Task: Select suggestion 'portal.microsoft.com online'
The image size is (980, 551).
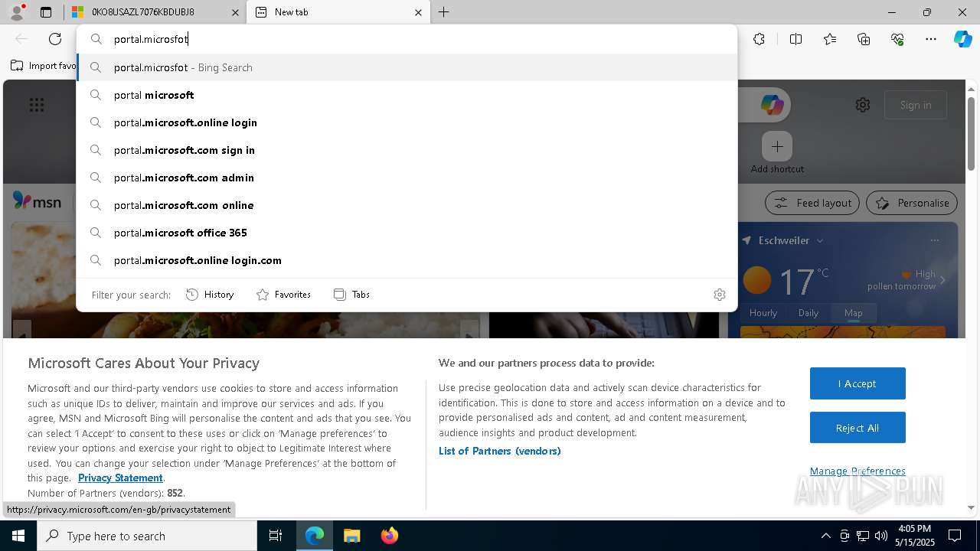Action: 407,205
